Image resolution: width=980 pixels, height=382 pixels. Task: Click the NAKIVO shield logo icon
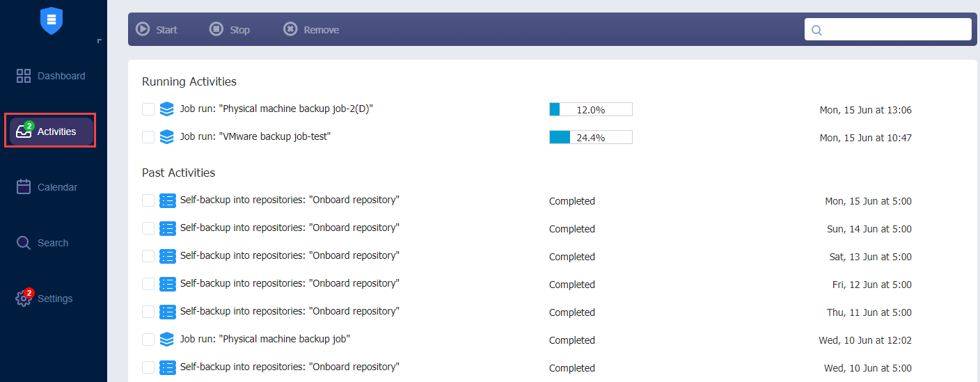tap(52, 20)
